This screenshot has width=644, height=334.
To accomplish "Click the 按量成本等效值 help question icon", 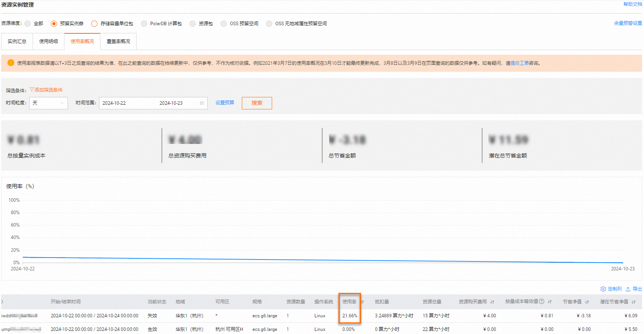I will pos(542,301).
